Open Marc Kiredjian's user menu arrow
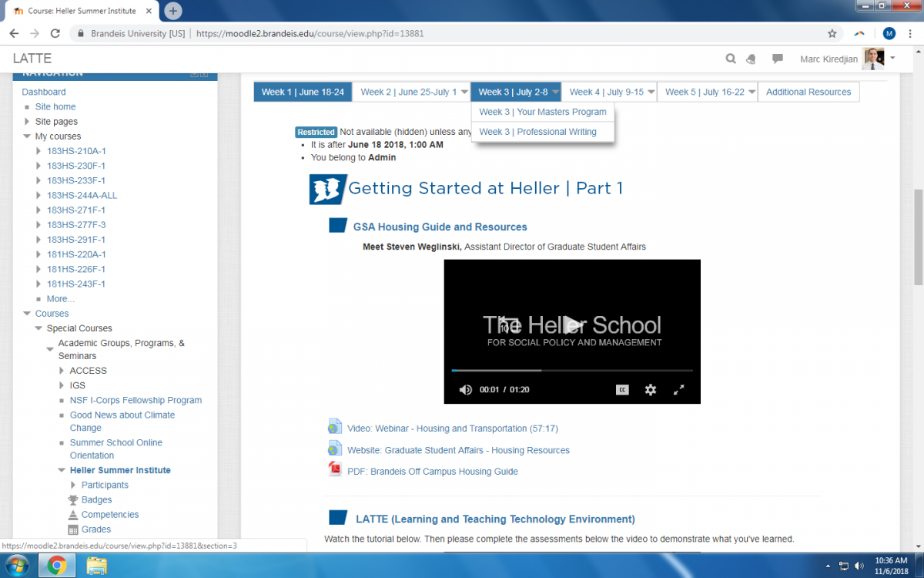 pos(892,58)
